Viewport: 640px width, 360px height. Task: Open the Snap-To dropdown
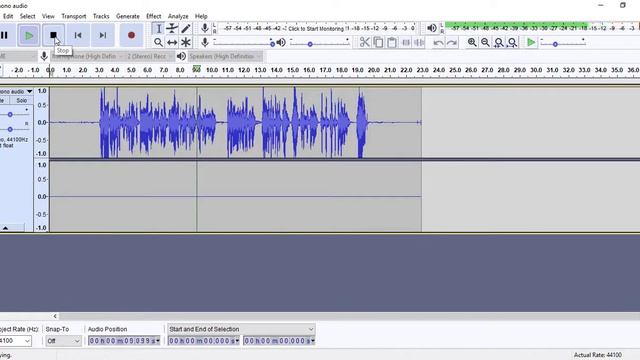63,340
